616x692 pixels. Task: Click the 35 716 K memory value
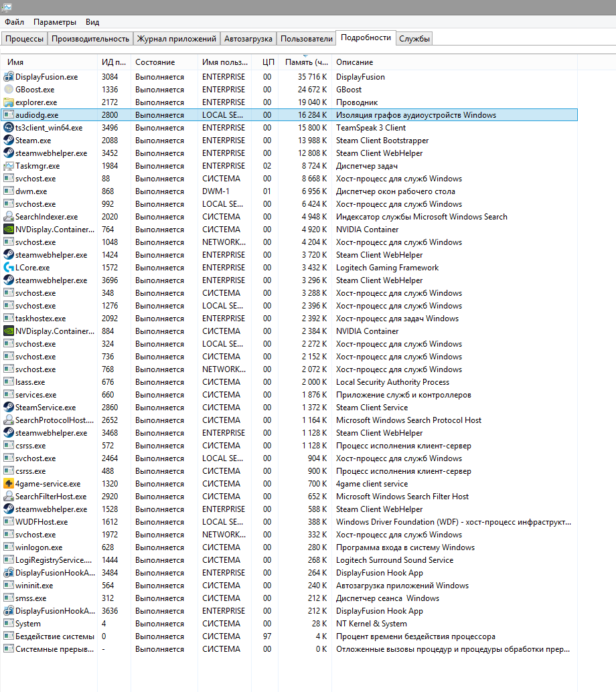312,77
